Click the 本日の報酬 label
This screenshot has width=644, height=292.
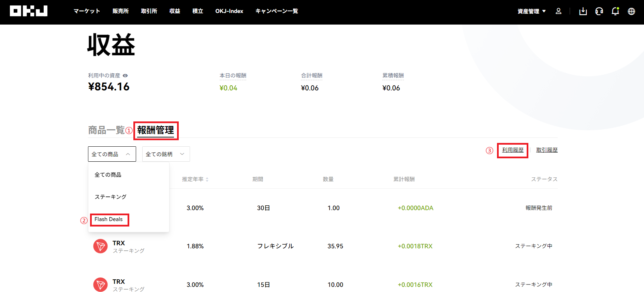pyautogui.click(x=233, y=76)
